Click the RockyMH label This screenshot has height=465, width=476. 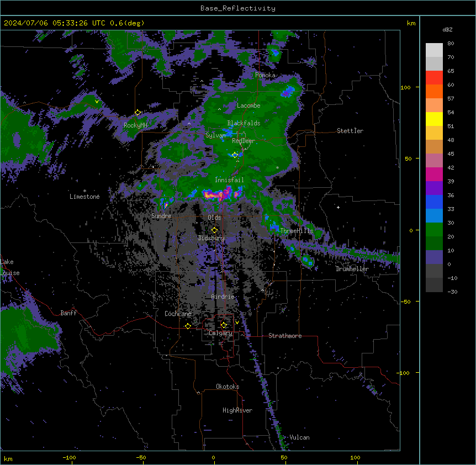[135, 125]
